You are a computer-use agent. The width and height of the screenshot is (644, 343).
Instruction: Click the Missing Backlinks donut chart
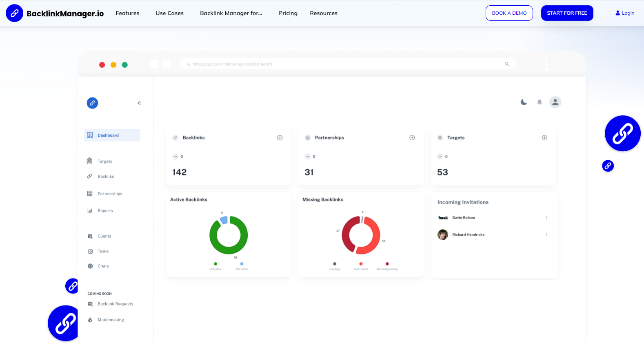click(361, 235)
